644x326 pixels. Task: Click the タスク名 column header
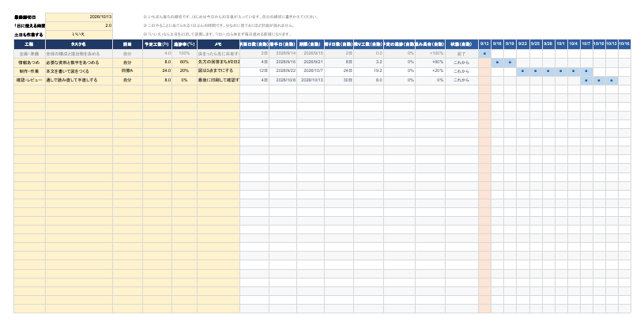[79, 44]
